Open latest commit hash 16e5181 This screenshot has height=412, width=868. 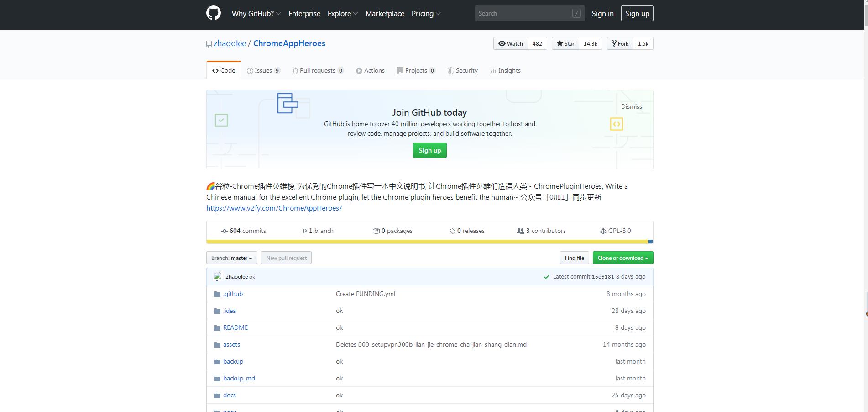[x=603, y=277]
